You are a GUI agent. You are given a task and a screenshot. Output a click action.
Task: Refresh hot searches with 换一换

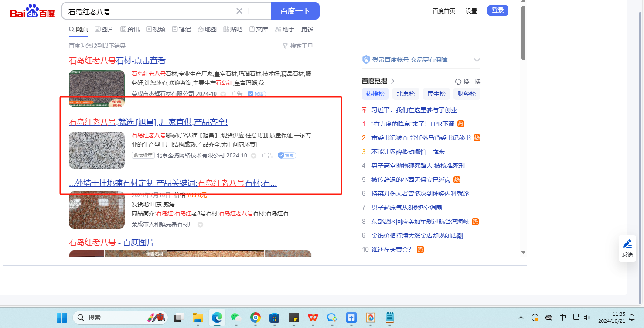pos(467,82)
